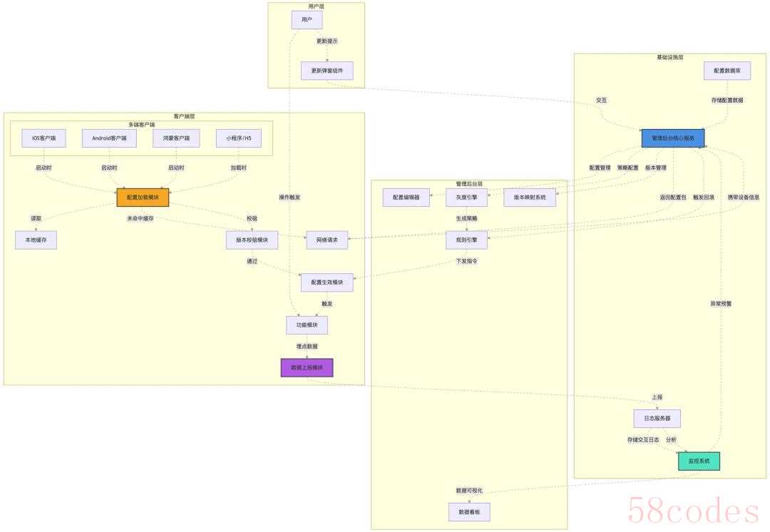Click the 数据看板 node
This screenshot has width=770, height=532.
(x=469, y=512)
